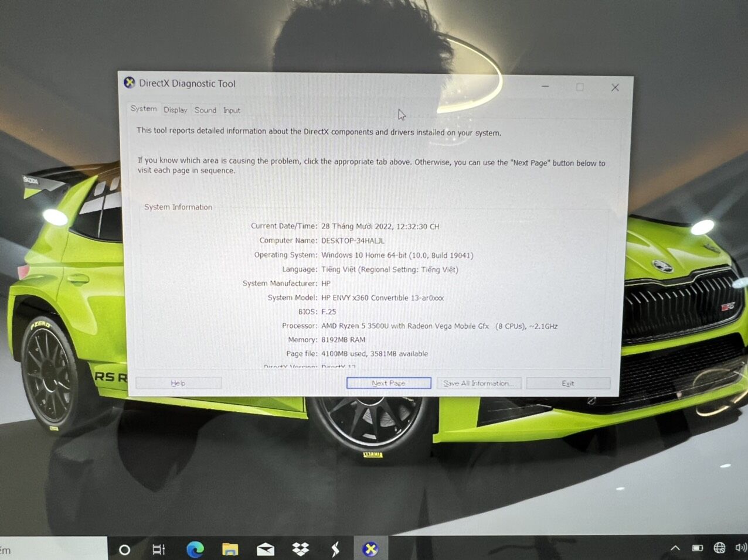
Task: Select Computer Name value DESKTOP-34HALJL
Action: [353, 241]
